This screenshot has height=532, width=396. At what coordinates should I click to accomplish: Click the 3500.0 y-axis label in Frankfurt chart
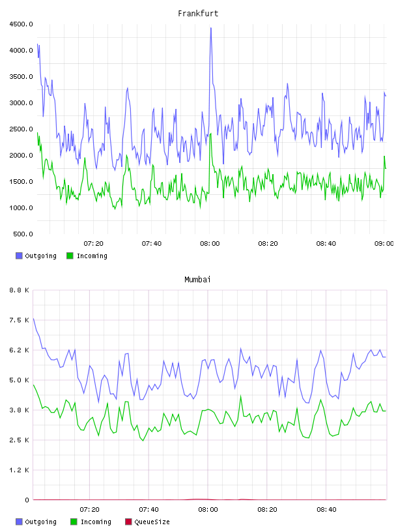click(21, 77)
